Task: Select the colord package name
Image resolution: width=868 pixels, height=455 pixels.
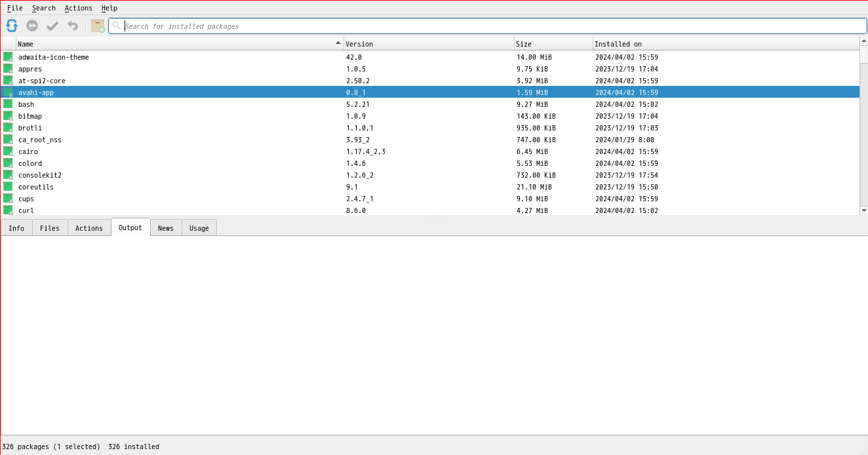Action: (30, 163)
